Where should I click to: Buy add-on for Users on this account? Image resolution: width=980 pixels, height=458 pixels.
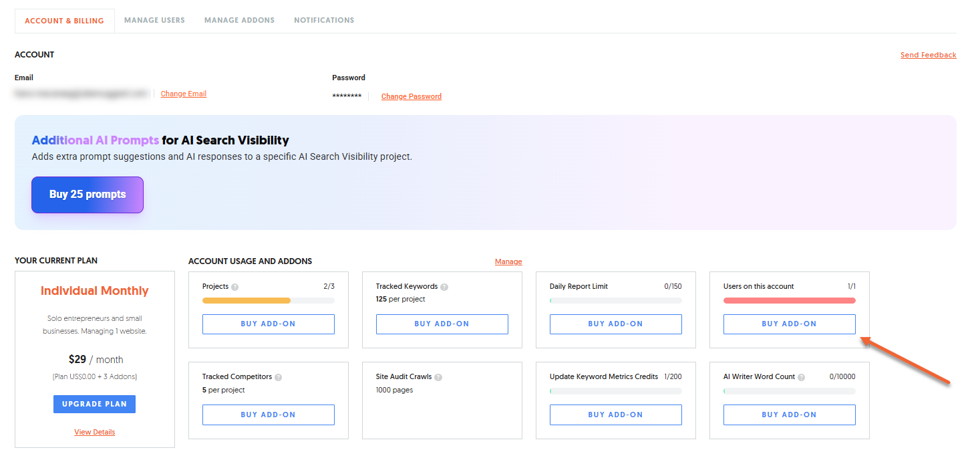(790, 324)
